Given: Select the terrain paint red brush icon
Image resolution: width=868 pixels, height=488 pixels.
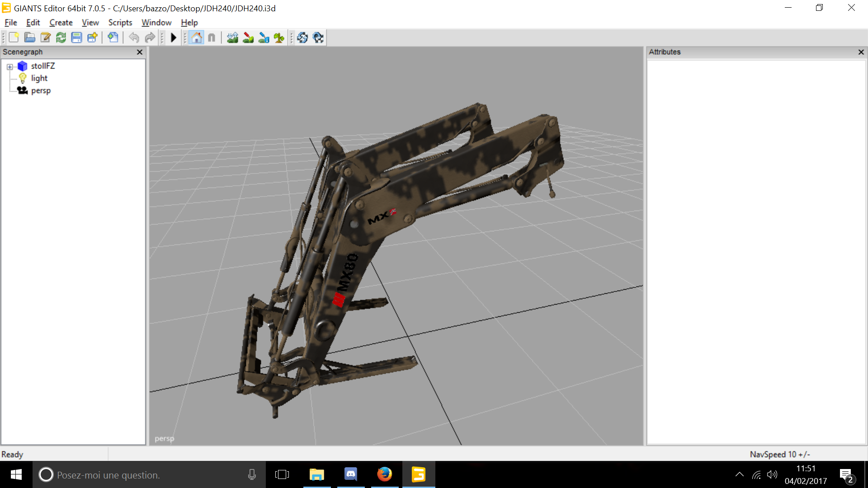Looking at the screenshot, I should pyautogui.click(x=248, y=38).
